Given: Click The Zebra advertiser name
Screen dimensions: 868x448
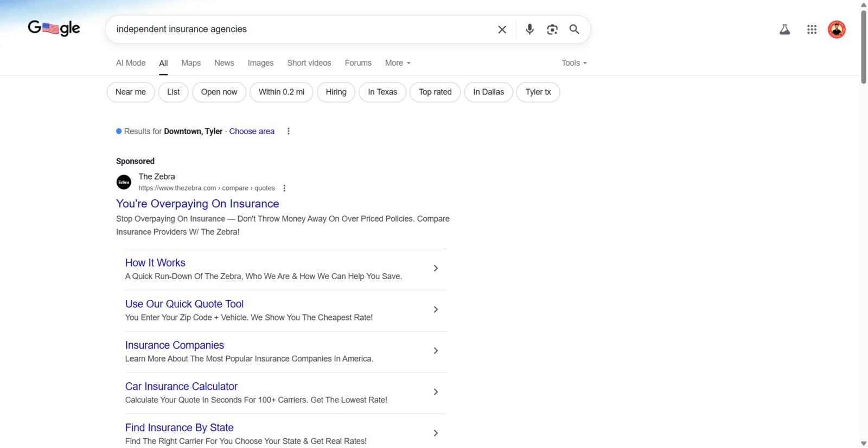Looking at the screenshot, I should (x=157, y=176).
